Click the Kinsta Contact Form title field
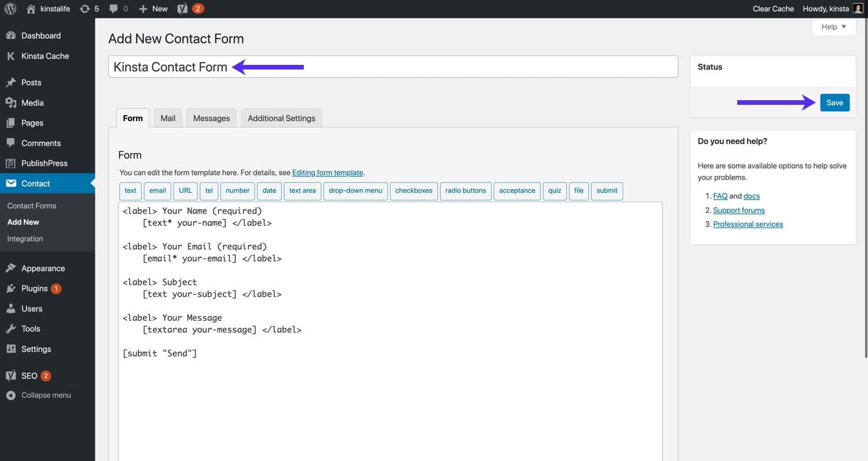The image size is (868, 461). pos(393,67)
